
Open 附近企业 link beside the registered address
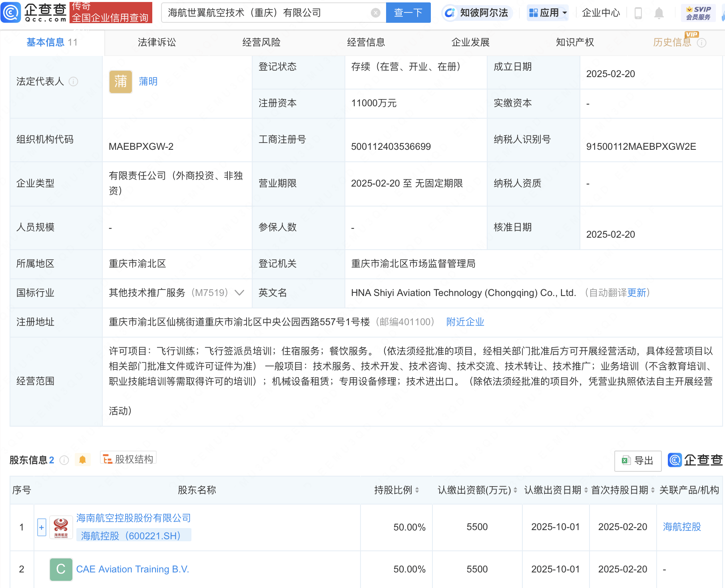(x=464, y=322)
